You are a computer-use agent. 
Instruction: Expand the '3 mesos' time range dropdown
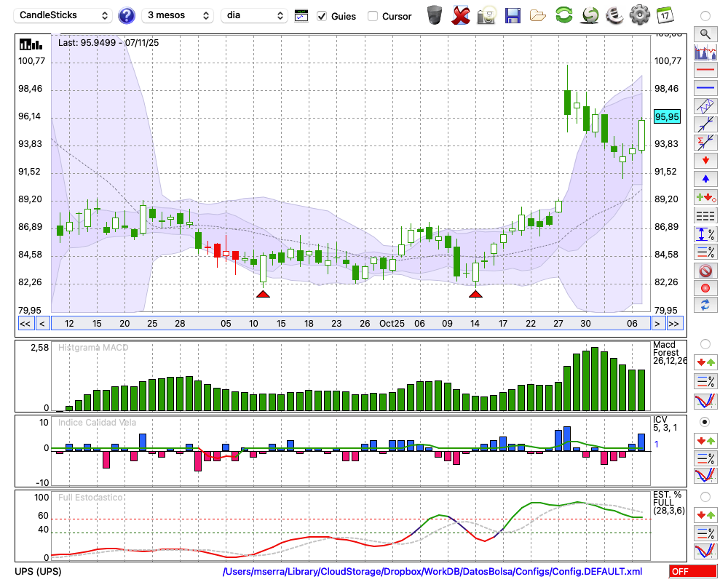[x=178, y=15]
